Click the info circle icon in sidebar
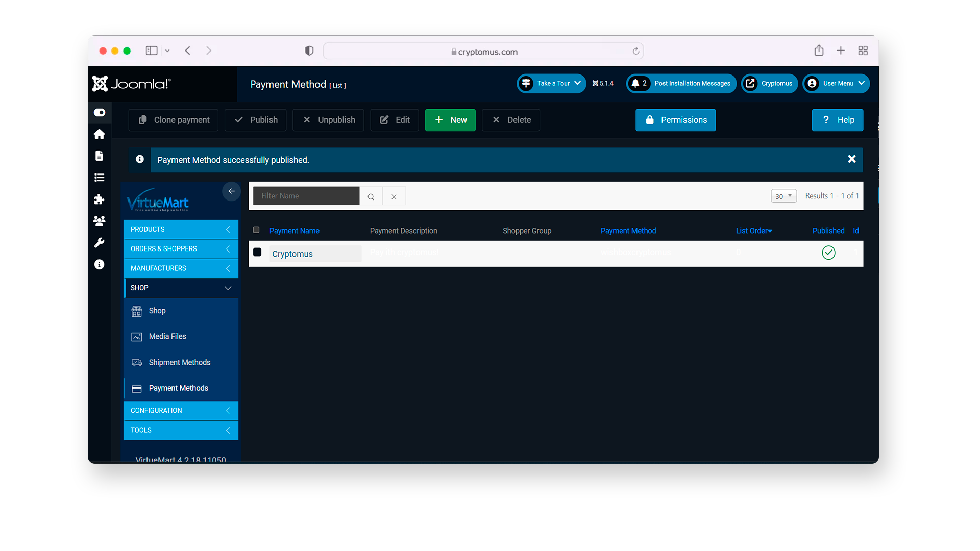The height and width of the screenshot is (551, 980). (100, 264)
